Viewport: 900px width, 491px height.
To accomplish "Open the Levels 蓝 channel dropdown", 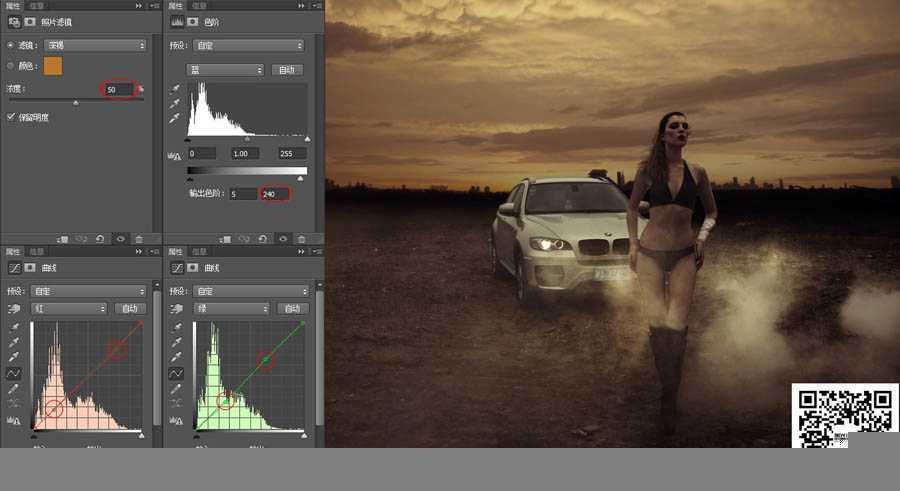I will coord(225,69).
